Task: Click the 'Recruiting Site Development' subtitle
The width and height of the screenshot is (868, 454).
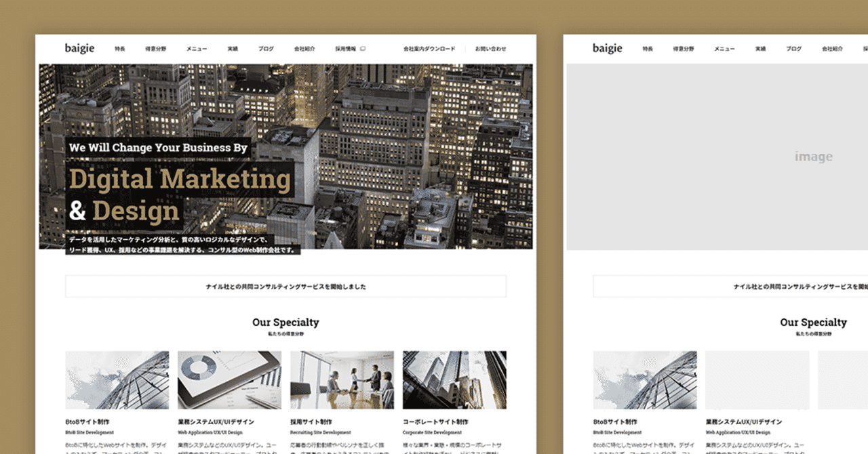Action: [x=321, y=432]
